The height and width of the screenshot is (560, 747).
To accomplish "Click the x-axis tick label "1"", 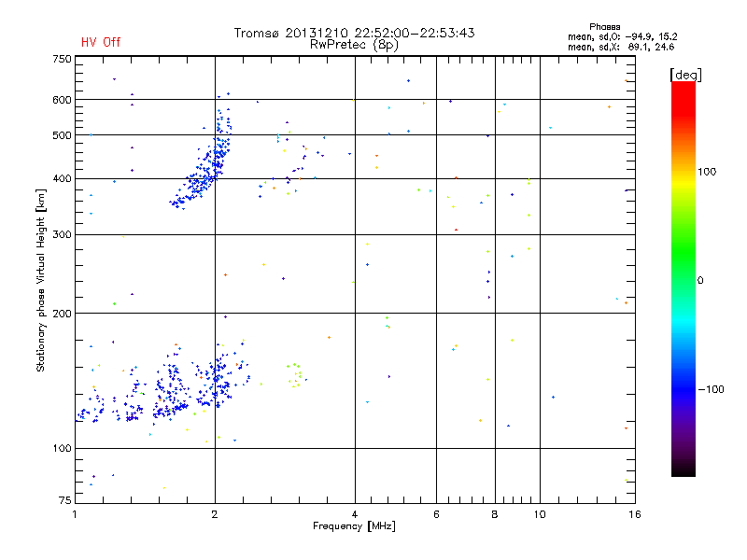I will tap(75, 514).
